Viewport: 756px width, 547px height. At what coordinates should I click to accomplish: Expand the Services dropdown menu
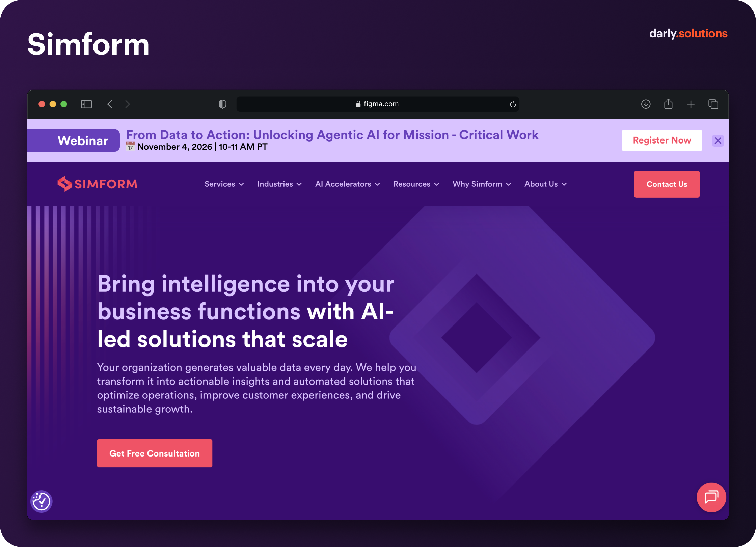(224, 184)
